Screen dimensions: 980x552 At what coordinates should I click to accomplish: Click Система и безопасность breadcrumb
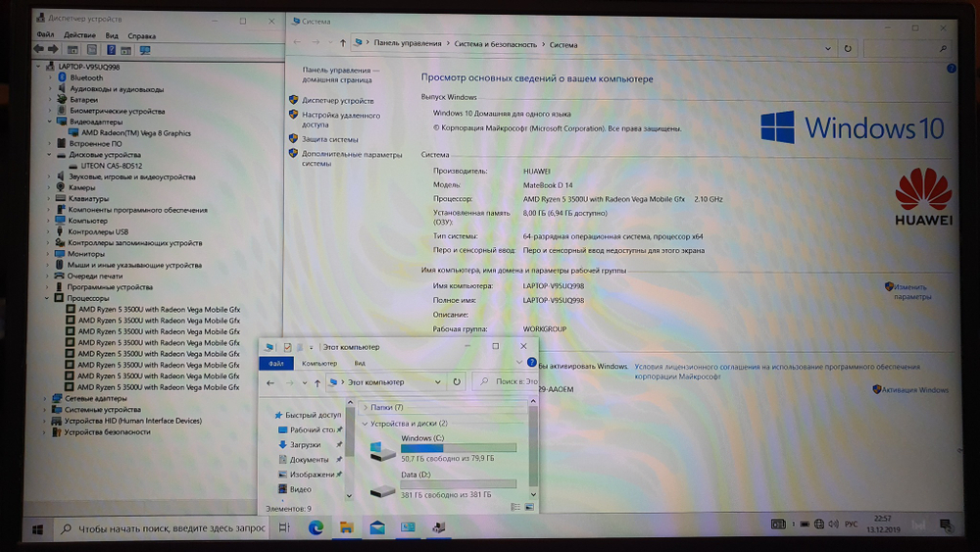495,44
